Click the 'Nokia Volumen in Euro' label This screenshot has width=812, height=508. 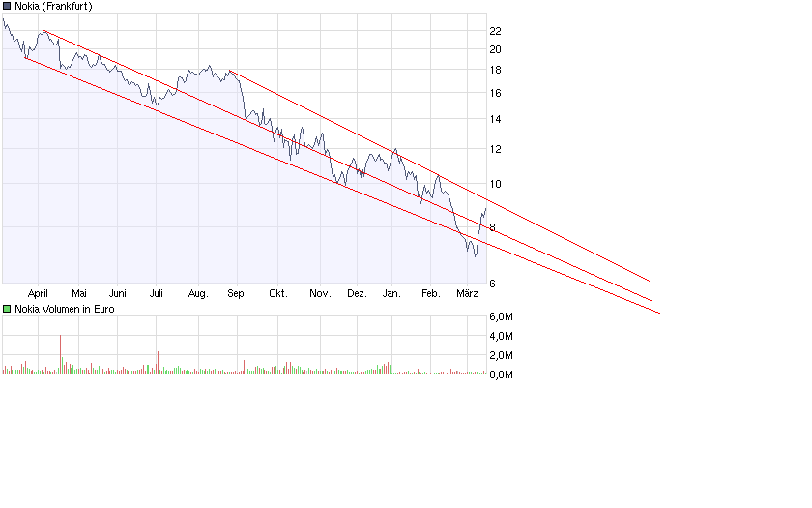point(65,309)
